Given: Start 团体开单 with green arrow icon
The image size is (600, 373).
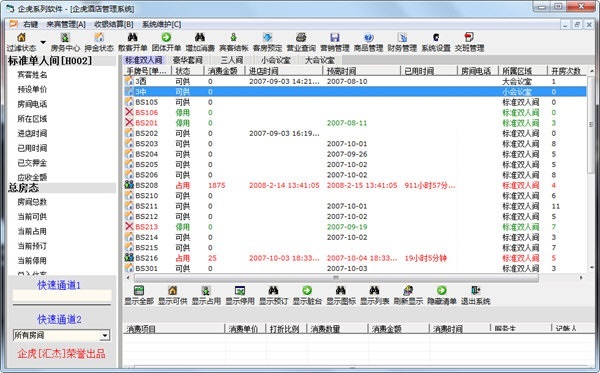Looking at the screenshot, I should 166,37.
